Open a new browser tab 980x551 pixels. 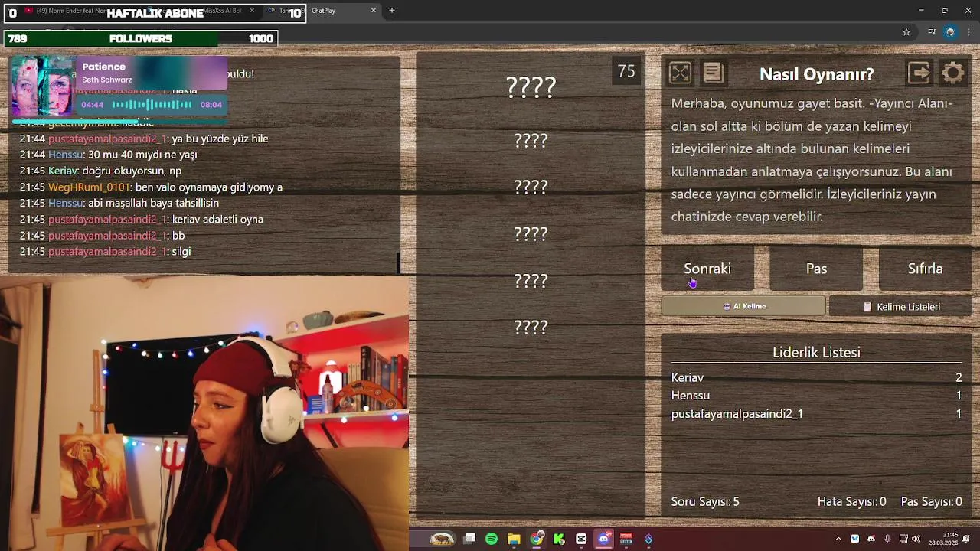(x=392, y=11)
